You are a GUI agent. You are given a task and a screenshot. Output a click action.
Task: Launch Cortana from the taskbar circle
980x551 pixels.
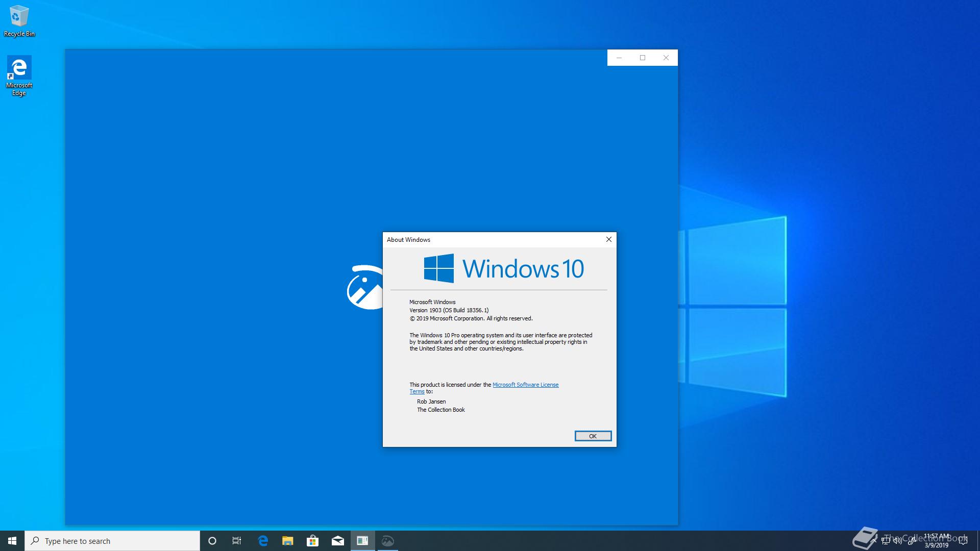(212, 541)
